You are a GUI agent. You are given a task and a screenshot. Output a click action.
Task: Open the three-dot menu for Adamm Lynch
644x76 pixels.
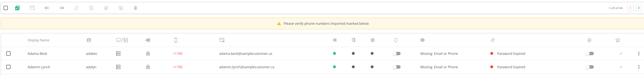click(638, 67)
